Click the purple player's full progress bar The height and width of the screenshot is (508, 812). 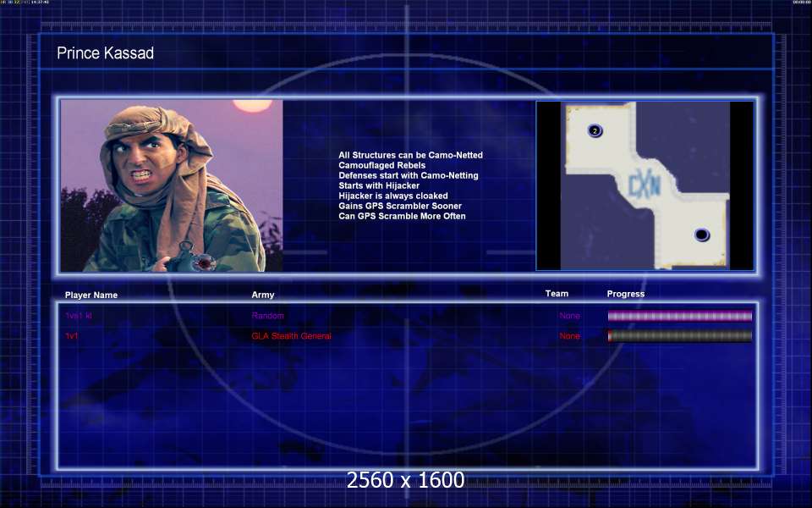[680, 316]
